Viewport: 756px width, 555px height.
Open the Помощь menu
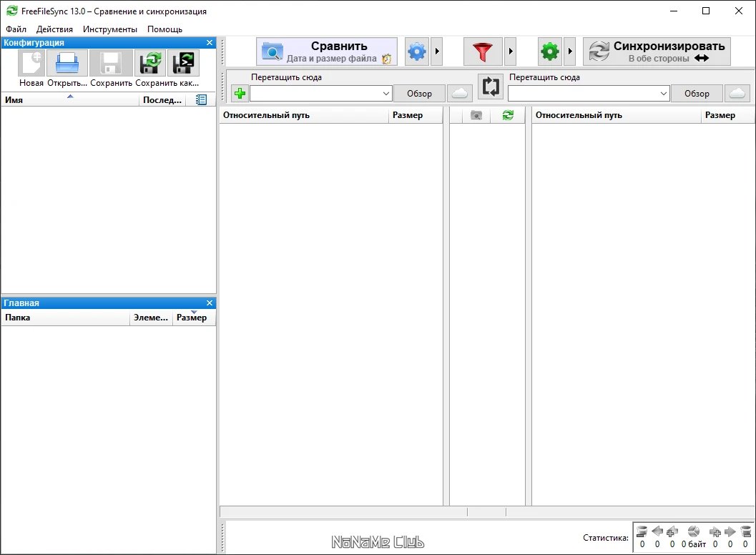pos(165,29)
